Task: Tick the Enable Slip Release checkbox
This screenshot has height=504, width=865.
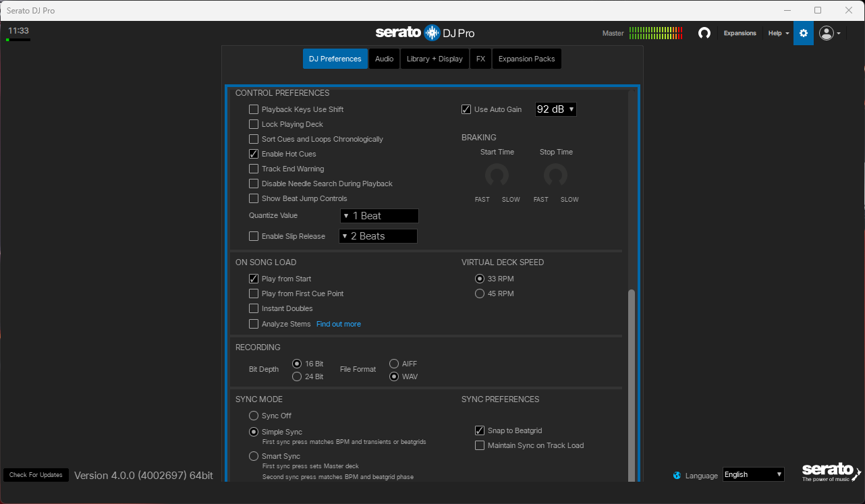Action: (x=254, y=236)
